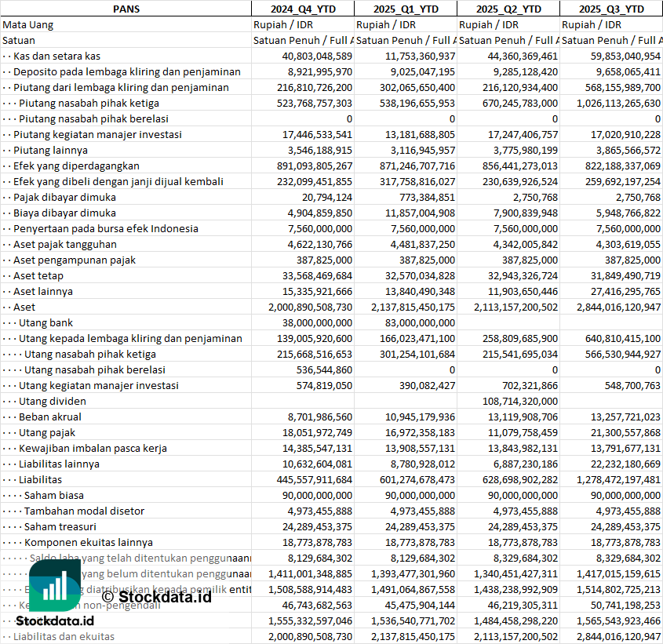Viewport: 663px width, 644px height.
Task: Click the Saham biasa row label
Action: coord(53,495)
